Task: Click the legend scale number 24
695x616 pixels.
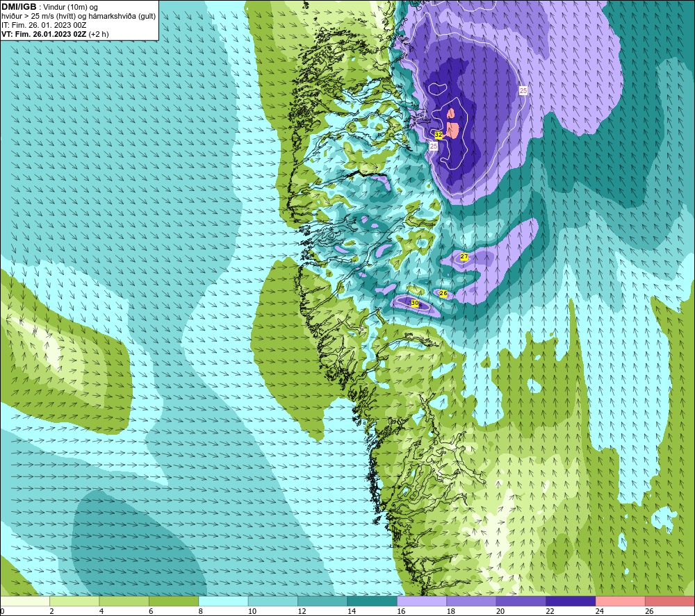Action: (600, 611)
